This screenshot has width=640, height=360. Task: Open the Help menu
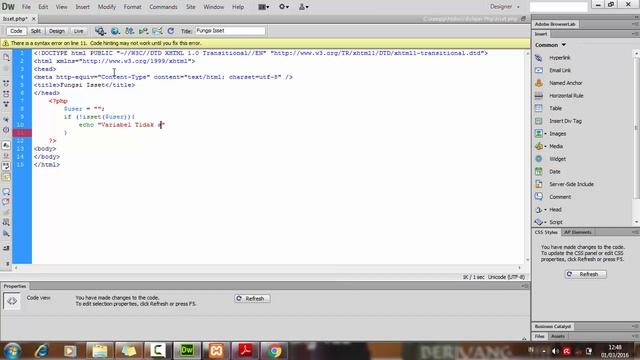pos(238,7)
